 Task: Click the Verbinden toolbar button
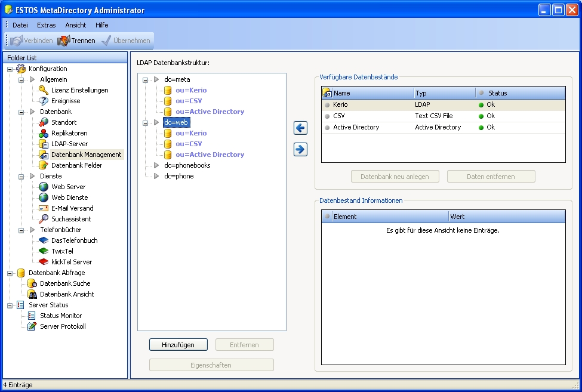31,41
